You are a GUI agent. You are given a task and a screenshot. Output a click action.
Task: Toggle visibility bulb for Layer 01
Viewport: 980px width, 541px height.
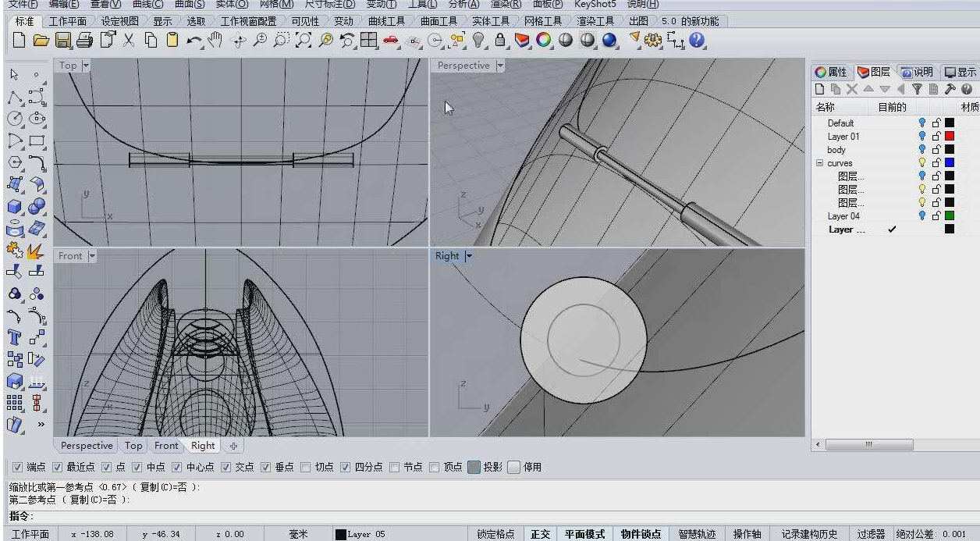(921, 137)
